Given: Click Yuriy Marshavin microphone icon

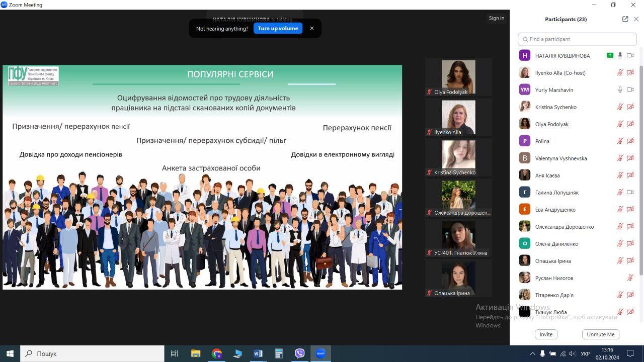Looking at the screenshot, I should tap(620, 90).
